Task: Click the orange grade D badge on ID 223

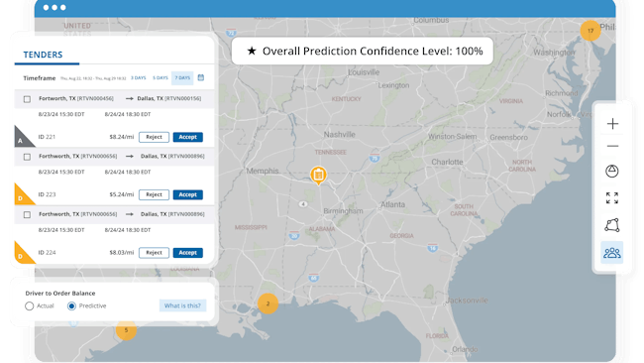Action: pyautogui.click(x=22, y=195)
